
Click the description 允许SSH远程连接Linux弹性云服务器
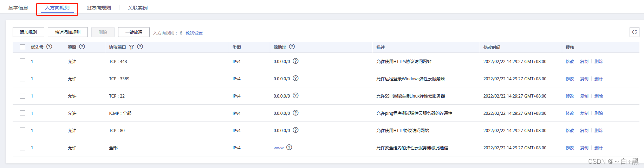click(x=411, y=96)
